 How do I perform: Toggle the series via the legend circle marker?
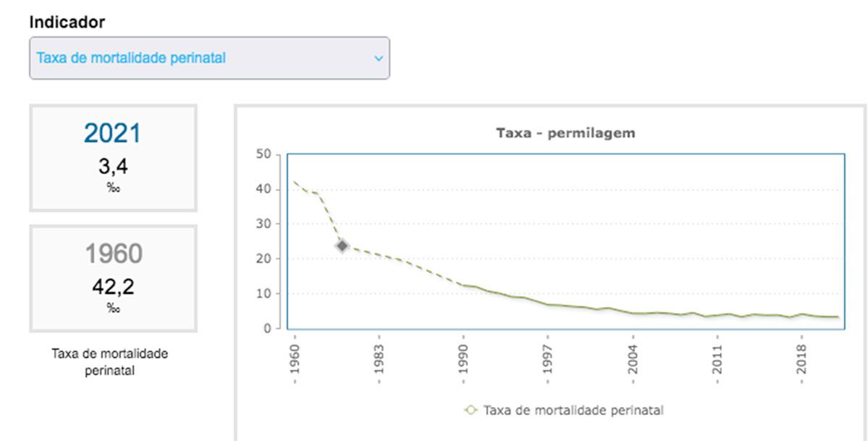pos(471,410)
